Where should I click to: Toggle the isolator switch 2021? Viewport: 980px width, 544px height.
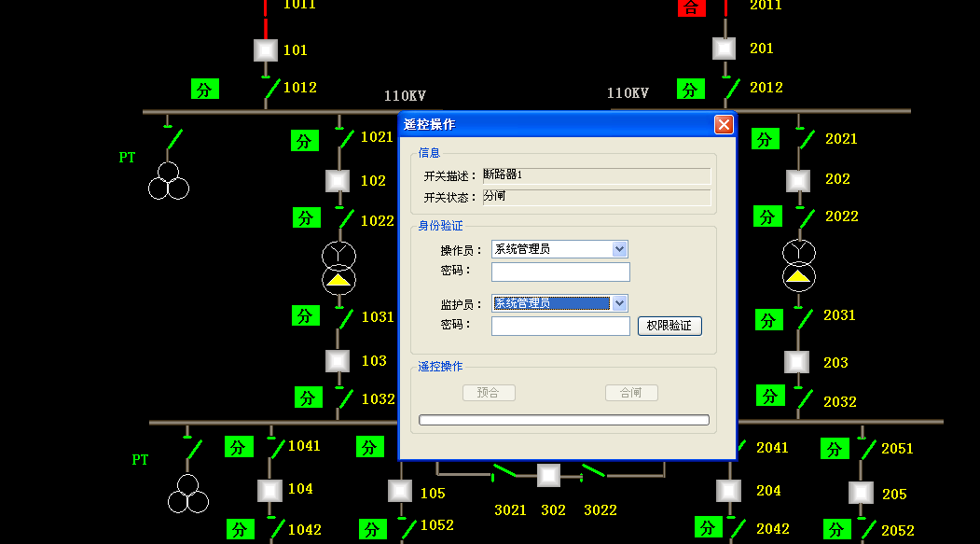805,140
